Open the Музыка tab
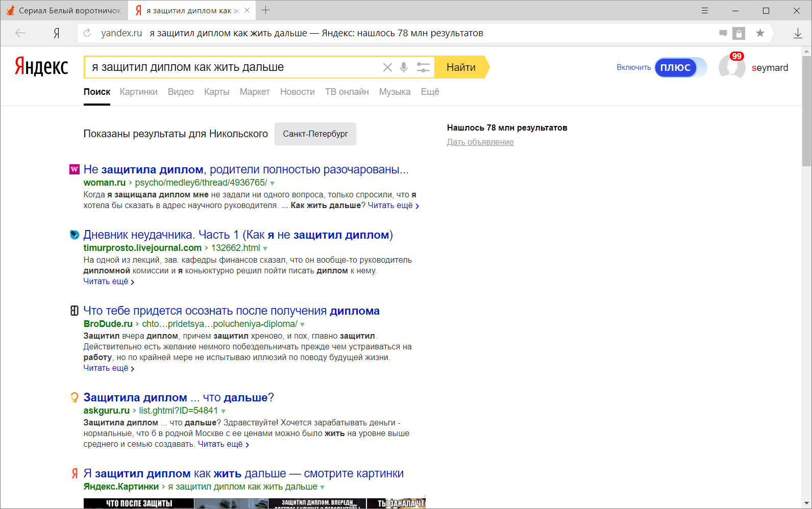The image size is (812, 509). point(395,92)
